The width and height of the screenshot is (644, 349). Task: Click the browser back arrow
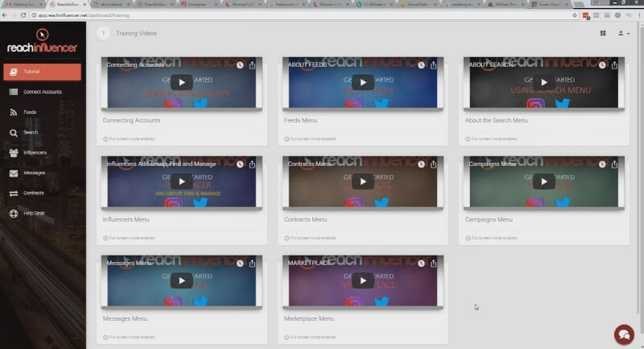click(5, 15)
